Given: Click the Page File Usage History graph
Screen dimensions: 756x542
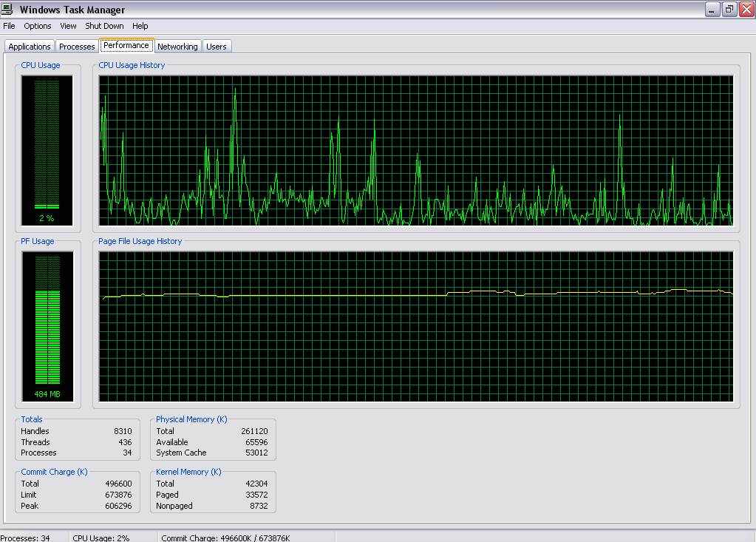Looking at the screenshot, I should [416, 326].
